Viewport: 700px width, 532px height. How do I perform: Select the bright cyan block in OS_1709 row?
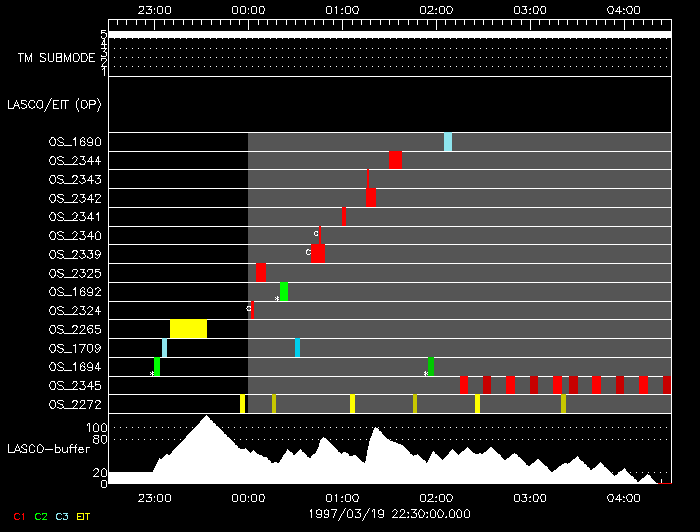coord(297,348)
